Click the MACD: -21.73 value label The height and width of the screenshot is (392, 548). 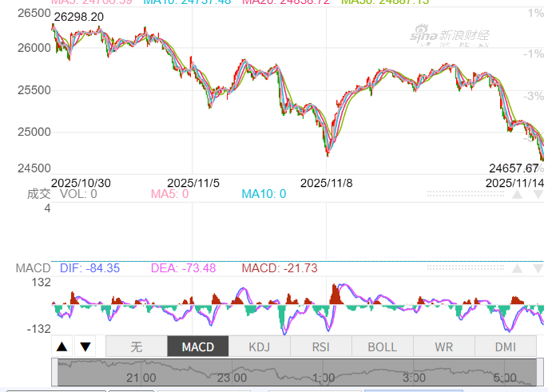coord(280,268)
